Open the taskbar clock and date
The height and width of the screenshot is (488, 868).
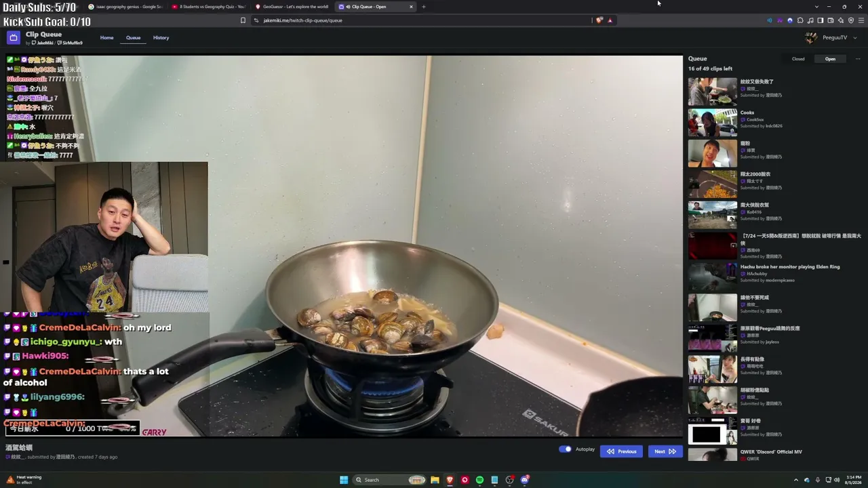[x=854, y=480]
